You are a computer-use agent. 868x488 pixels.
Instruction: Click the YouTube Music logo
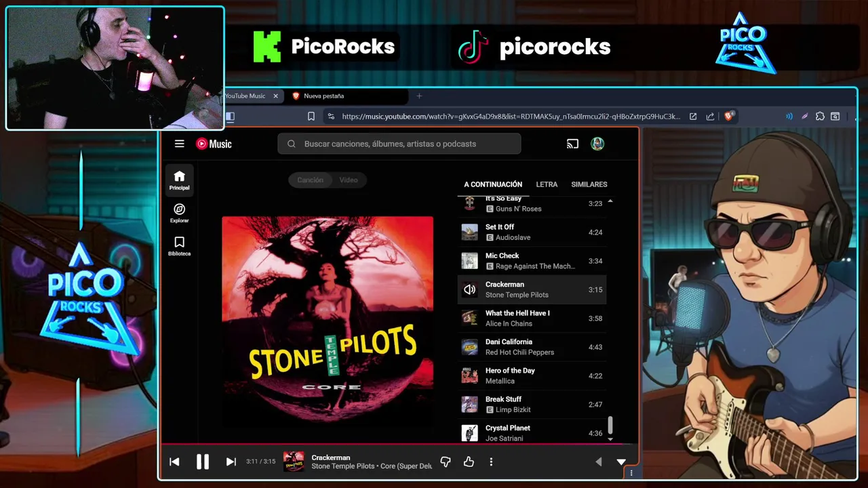point(214,144)
